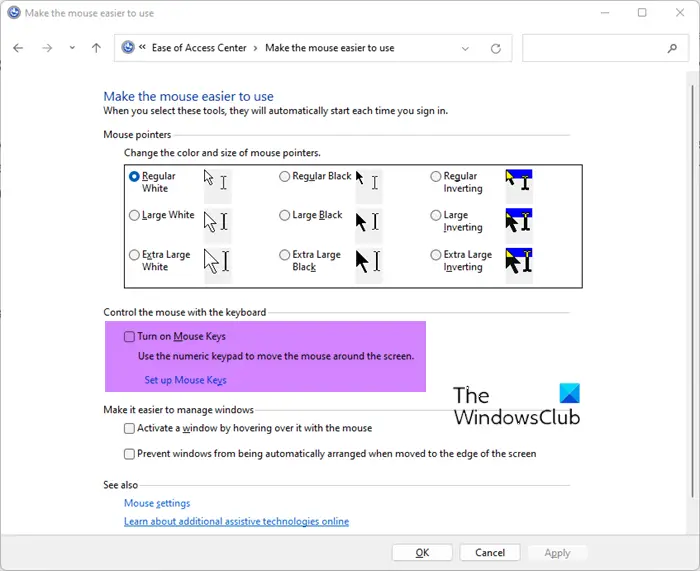Go back with the left arrow

pyautogui.click(x=18, y=48)
